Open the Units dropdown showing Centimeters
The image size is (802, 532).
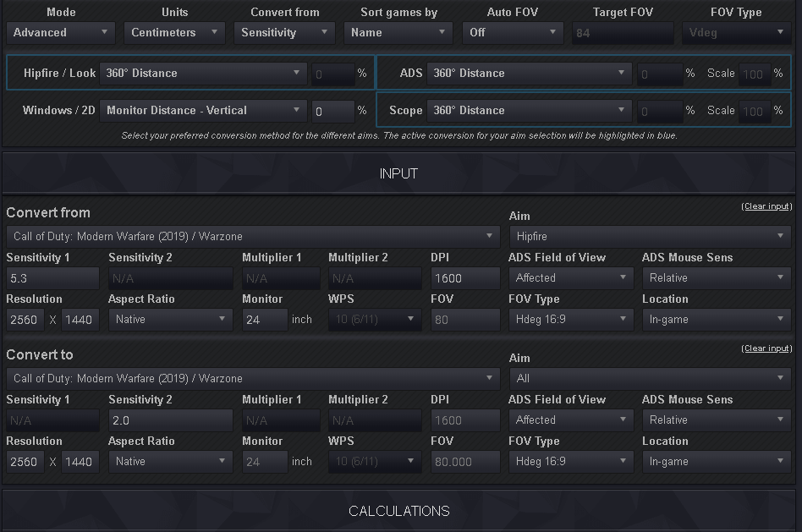(x=174, y=33)
